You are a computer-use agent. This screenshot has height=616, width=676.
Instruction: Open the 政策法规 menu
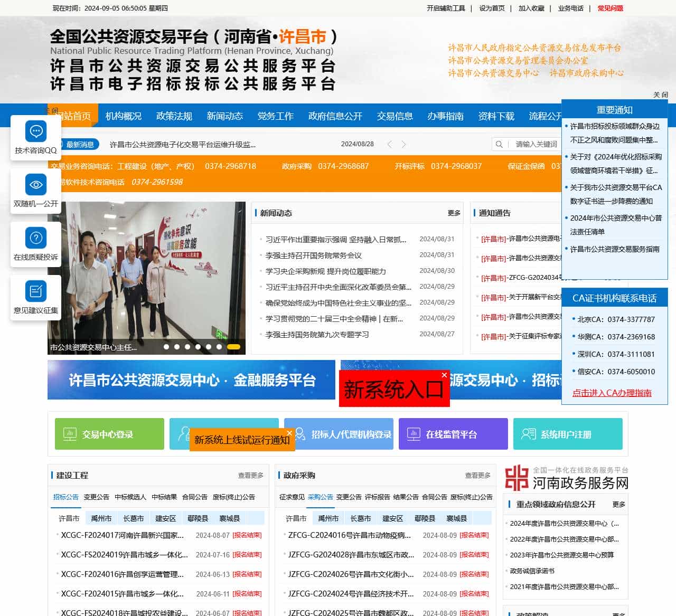tap(174, 116)
